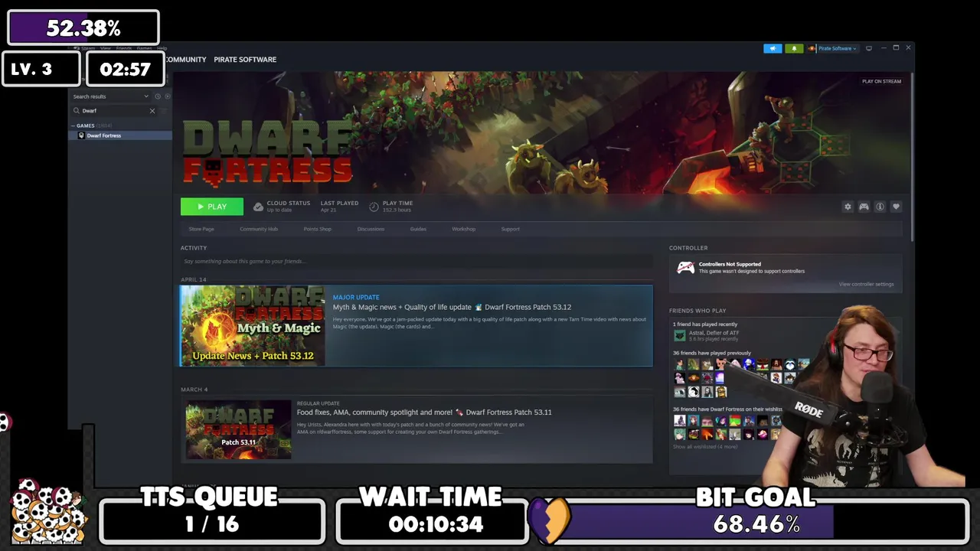
Task: Click the APRIL 14 date label
Action: [x=193, y=279]
